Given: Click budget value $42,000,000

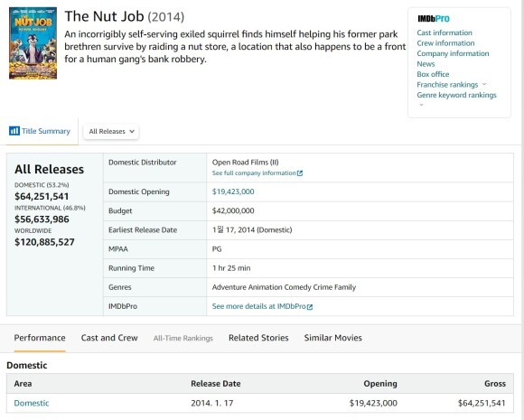Looking at the screenshot, I should [x=233, y=210].
